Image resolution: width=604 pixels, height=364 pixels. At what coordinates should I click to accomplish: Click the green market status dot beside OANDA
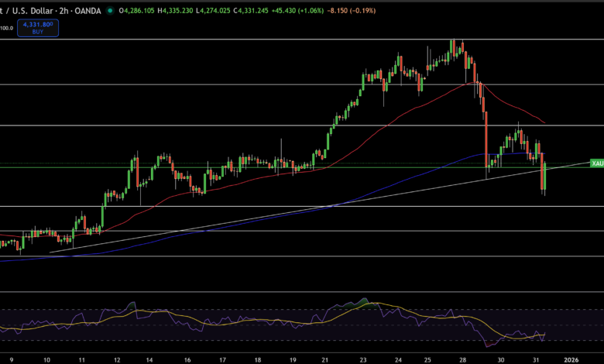point(111,11)
